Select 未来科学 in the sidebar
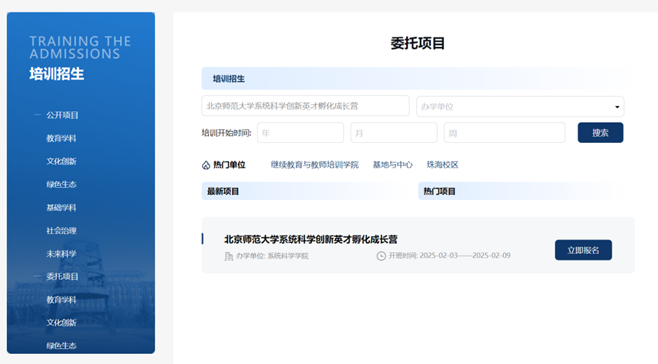The width and height of the screenshot is (658, 364). pos(61,254)
